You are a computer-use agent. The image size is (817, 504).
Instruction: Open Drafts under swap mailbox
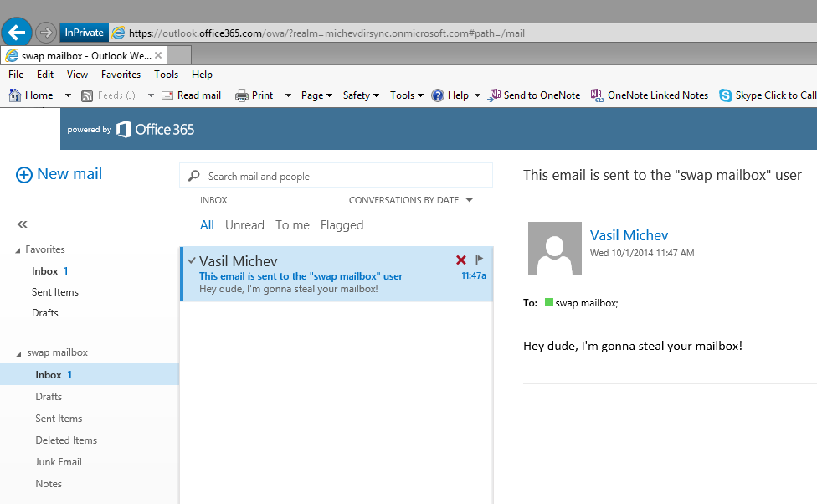pos(49,397)
